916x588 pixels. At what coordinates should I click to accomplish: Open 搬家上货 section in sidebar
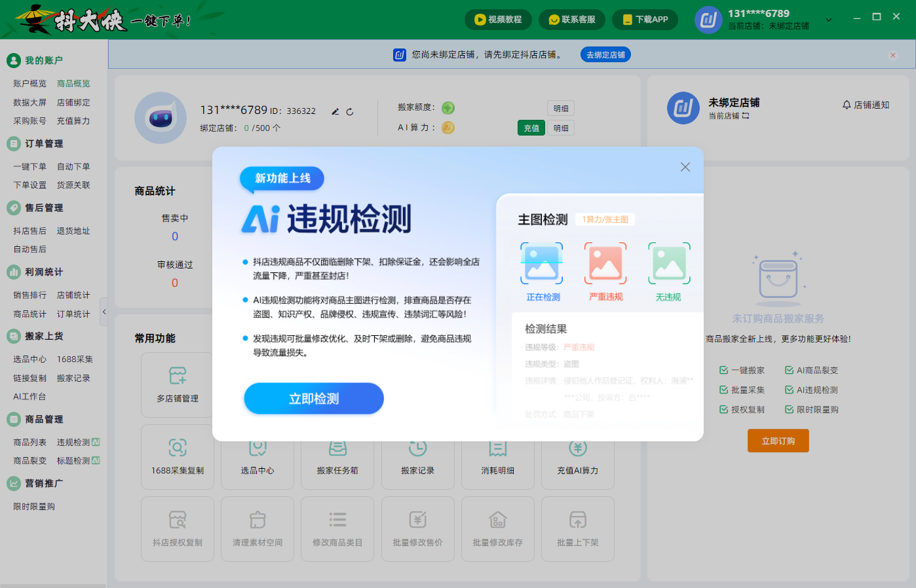[35, 336]
